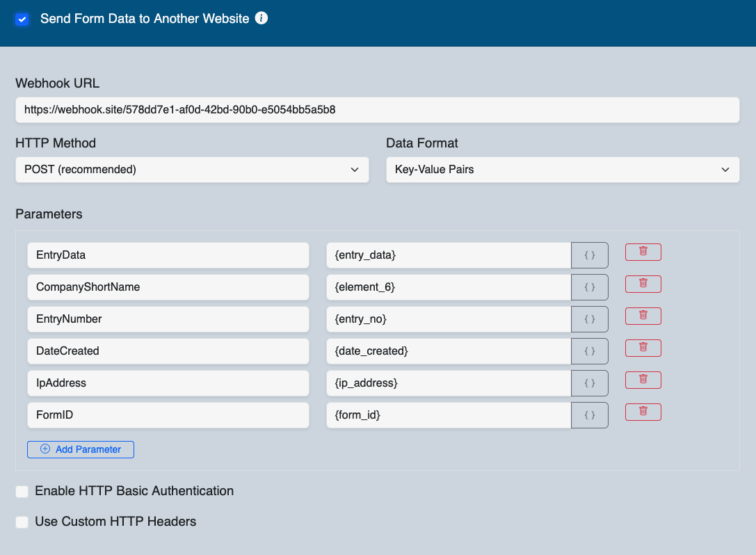756x555 pixels.
Task: Open merge tags picker for {element_6} value
Action: (x=589, y=287)
